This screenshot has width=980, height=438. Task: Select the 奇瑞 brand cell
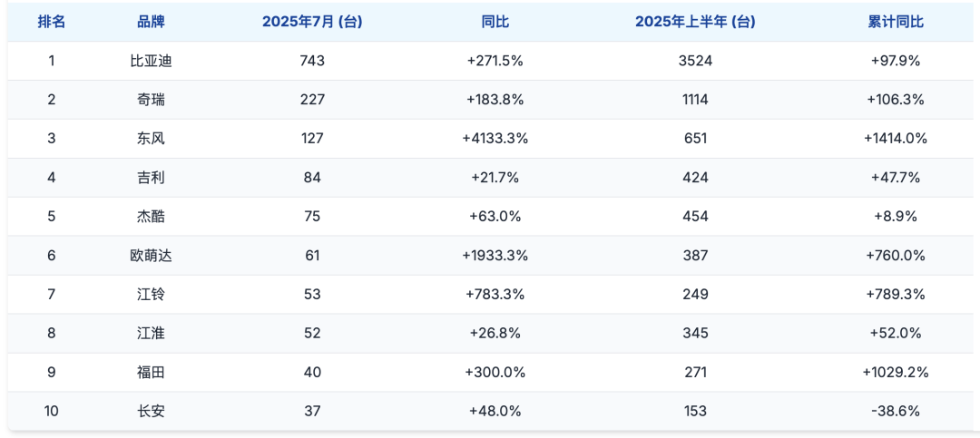coord(151,100)
